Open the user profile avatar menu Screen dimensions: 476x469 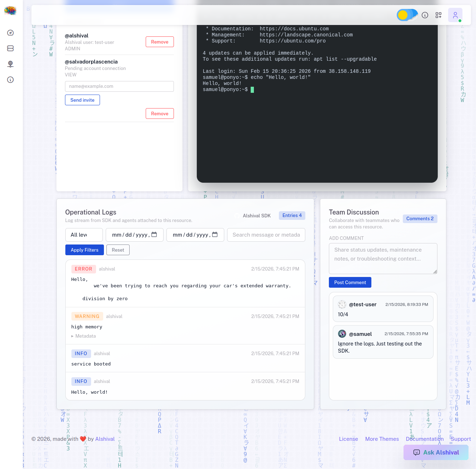[x=455, y=15]
